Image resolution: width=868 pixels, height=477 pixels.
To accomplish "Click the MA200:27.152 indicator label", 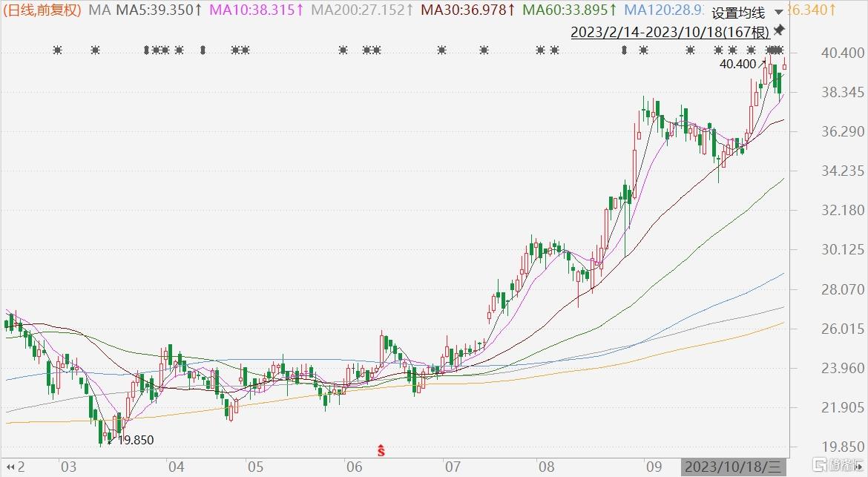I will tap(362, 10).
